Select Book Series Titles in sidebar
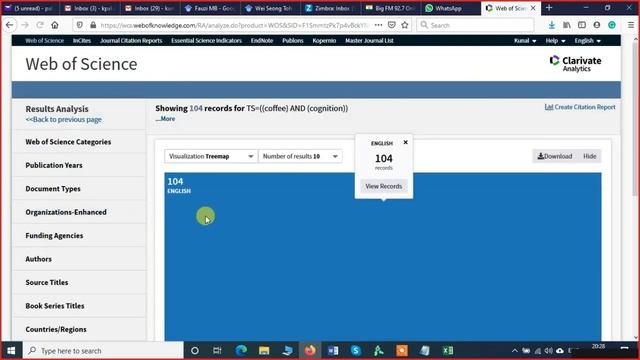 [55, 305]
